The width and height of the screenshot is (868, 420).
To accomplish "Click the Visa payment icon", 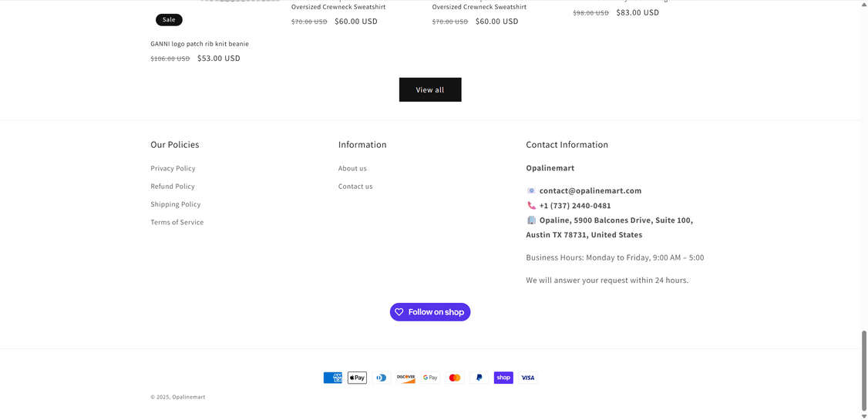I will tap(527, 378).
